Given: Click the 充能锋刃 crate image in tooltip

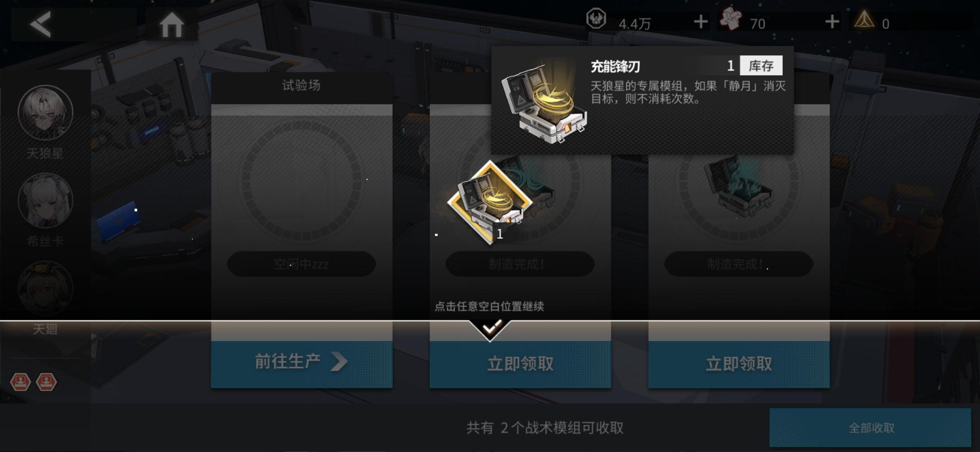Looking at the screenshot, I should point(543,103).
